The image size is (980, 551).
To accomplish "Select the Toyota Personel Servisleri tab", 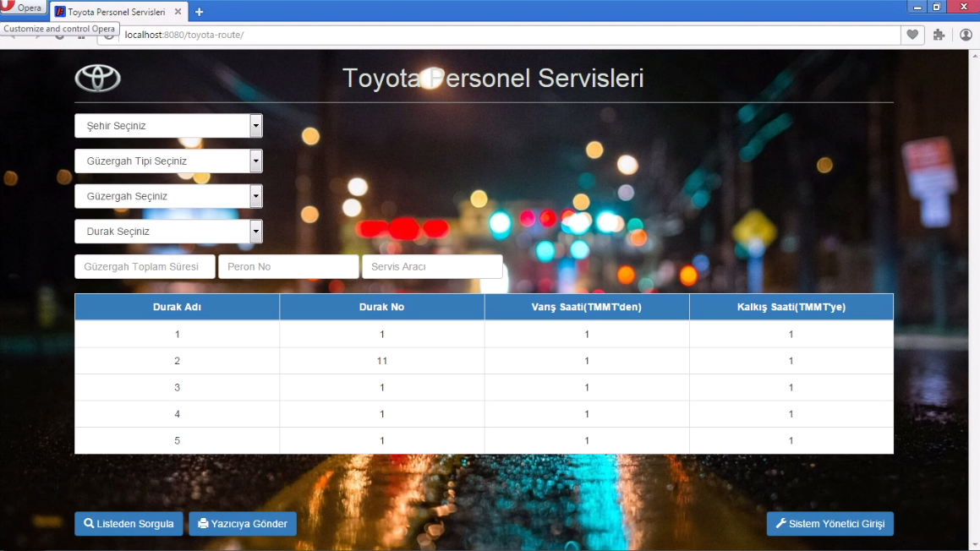I will (117, 12).
